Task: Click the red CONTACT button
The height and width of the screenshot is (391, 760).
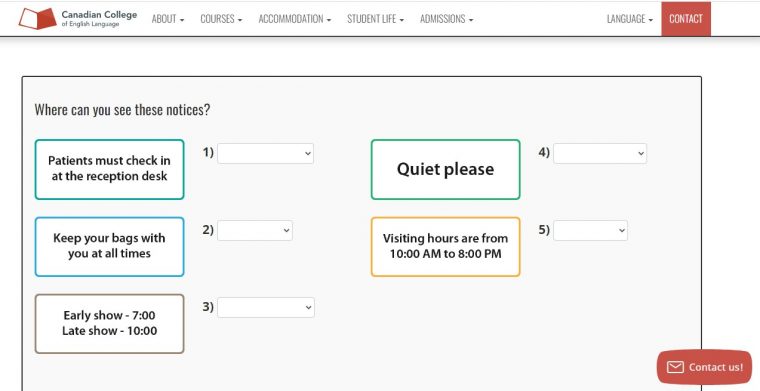Action: coord(686,19)
